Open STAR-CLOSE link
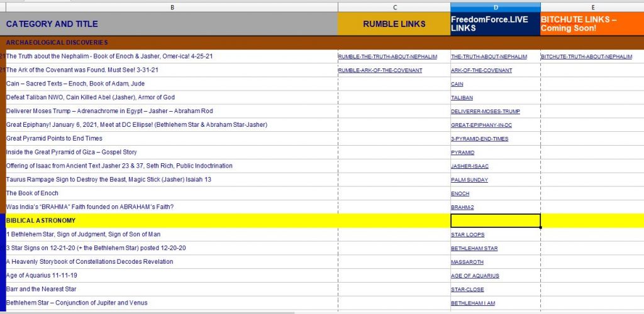The width and height of the screenshot is (644, 314). 467,290
